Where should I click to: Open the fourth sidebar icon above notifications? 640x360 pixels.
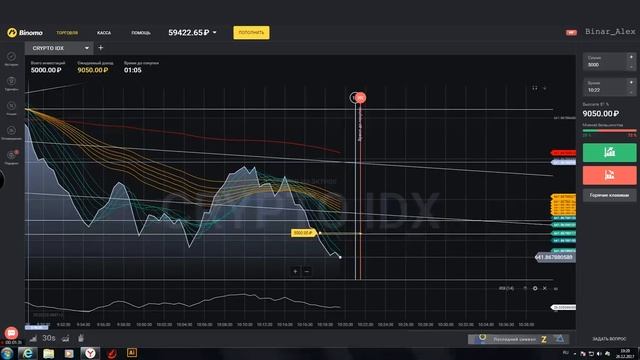(11, 133)
